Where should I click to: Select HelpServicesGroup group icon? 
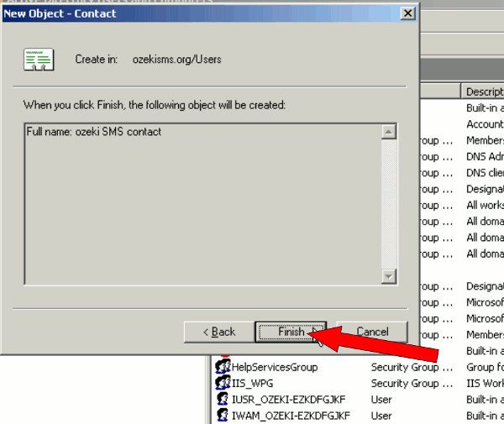pos(223,367)
